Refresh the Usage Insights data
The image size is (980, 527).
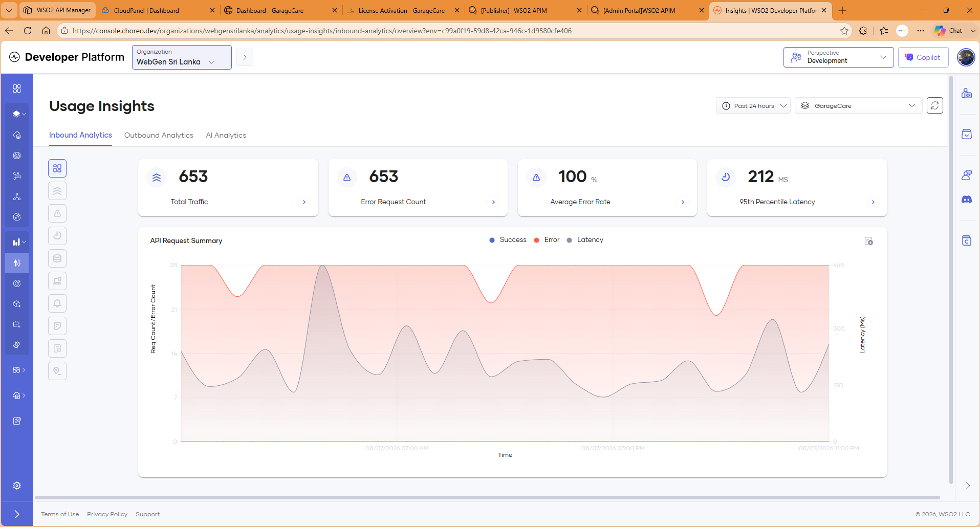tap(935, 105)
